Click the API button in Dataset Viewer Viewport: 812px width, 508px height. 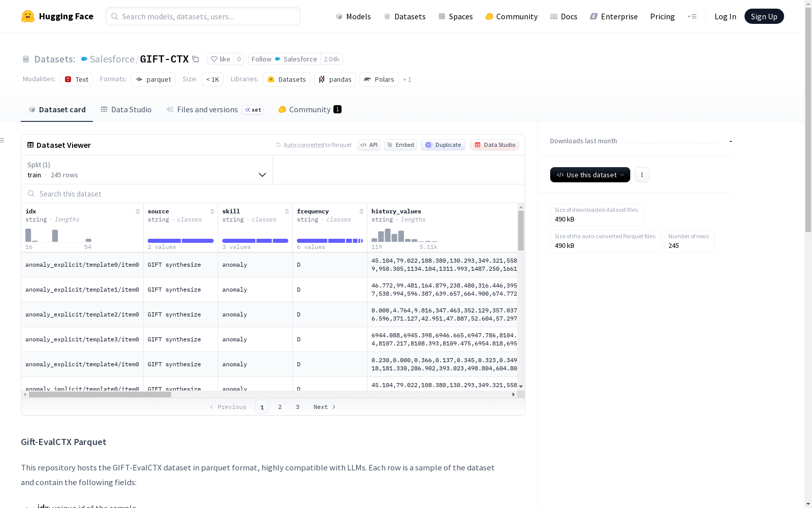(x=369, y=145)
